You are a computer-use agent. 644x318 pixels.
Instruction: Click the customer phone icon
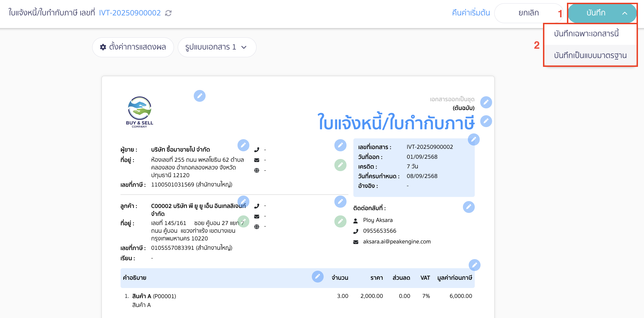pos(257,206)
